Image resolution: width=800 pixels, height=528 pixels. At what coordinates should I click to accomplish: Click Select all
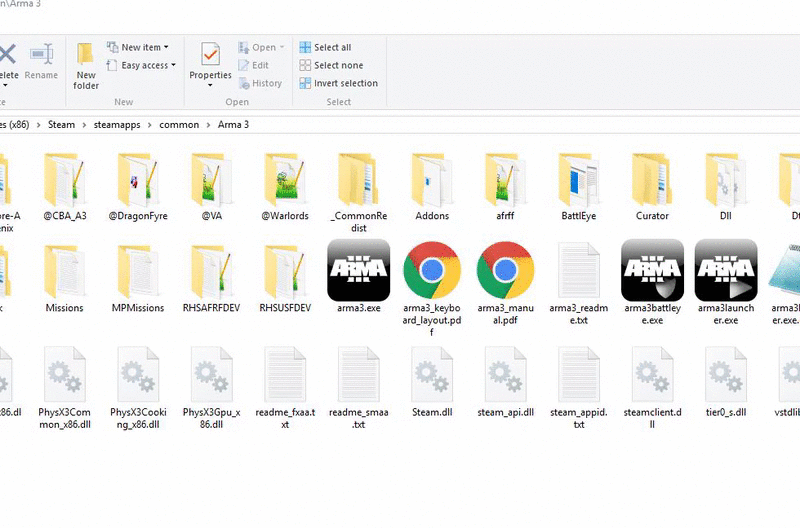tap(326, 47)
